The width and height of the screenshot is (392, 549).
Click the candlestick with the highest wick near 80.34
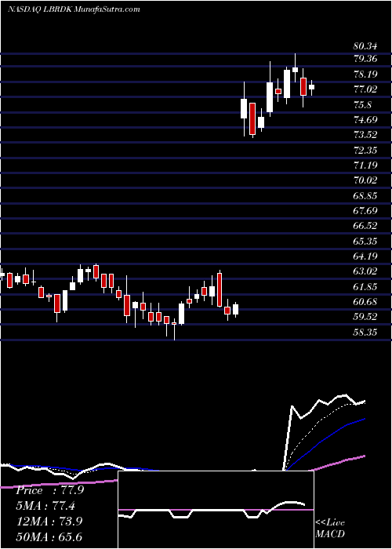[295, 68]
